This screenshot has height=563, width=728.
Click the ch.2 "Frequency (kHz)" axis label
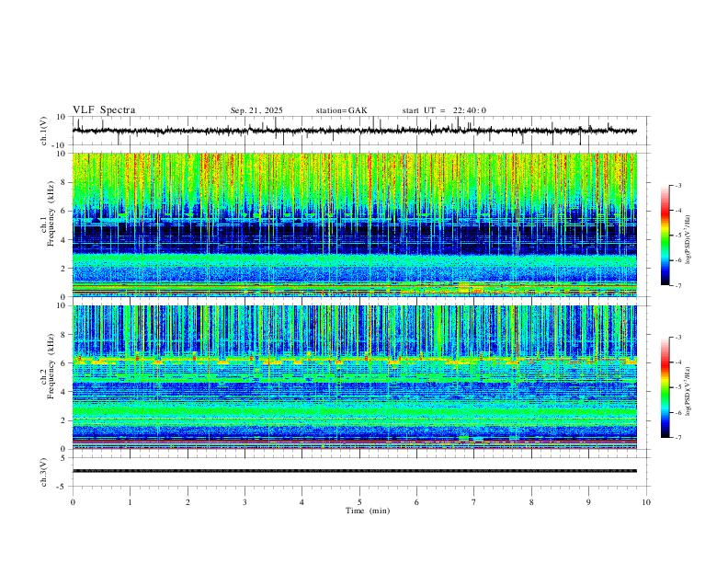pos(51,366)
